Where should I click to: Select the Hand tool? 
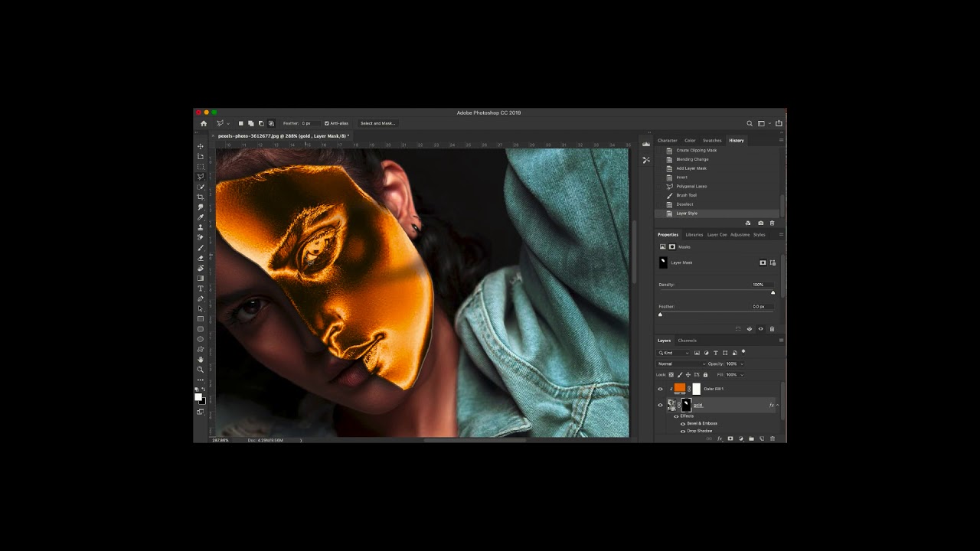click(201, 359)
